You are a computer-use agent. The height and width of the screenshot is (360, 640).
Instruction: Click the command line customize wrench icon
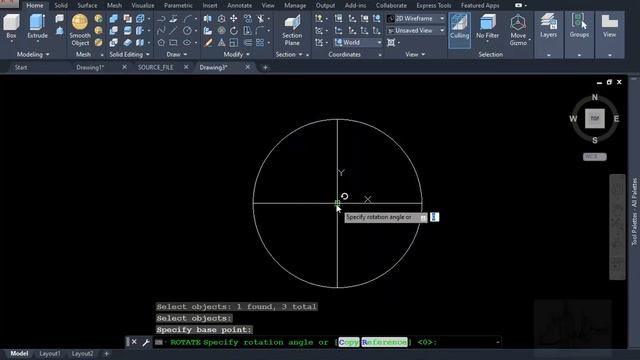[145, 342]
